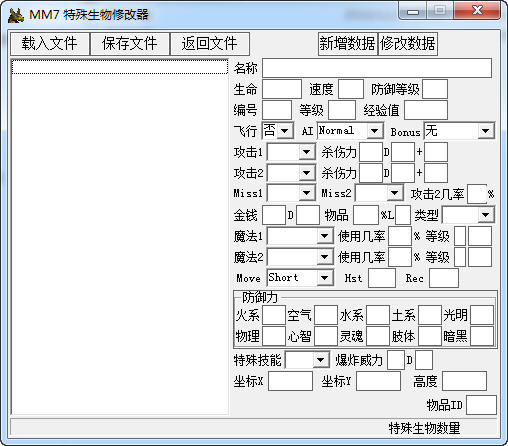The image size is (508, 446).
Task: Expand the 攻击1 dropdown
Action: pyautogui.click(x=306, y=152)
